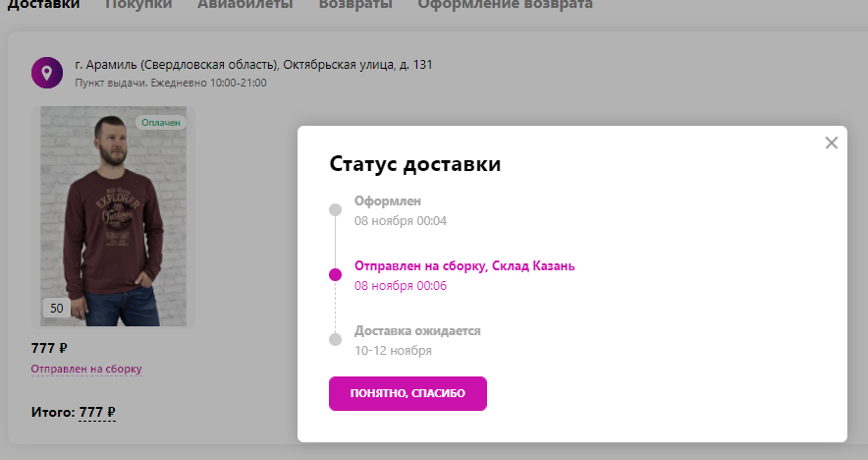The width and height of the screenshot is (868, 460).
Task: Click the Пункт выдачи working hours text
Action: [x=171, y=83]
